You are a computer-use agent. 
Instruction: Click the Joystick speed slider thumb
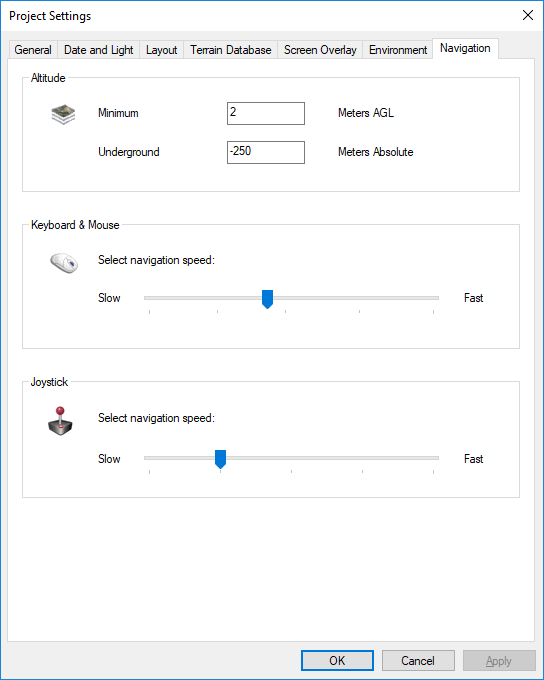(x=220, y=459)
